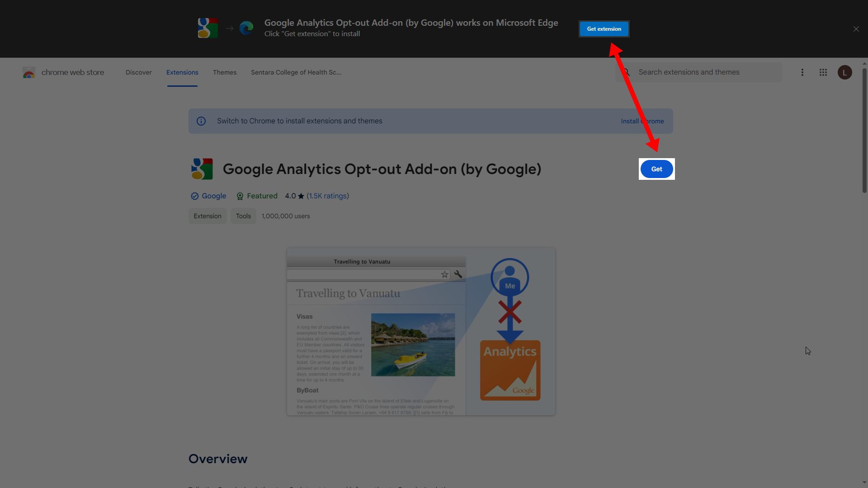Click the Analytics Opt-out add-on icon beside title
868x488 pixels.
[x=202, y=169]
